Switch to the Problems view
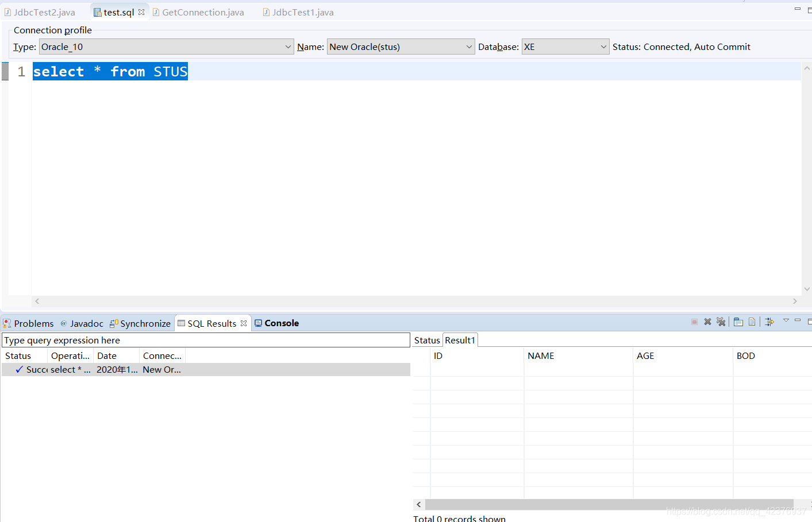This screenshot has height=522, width=812. click(29, 323)
